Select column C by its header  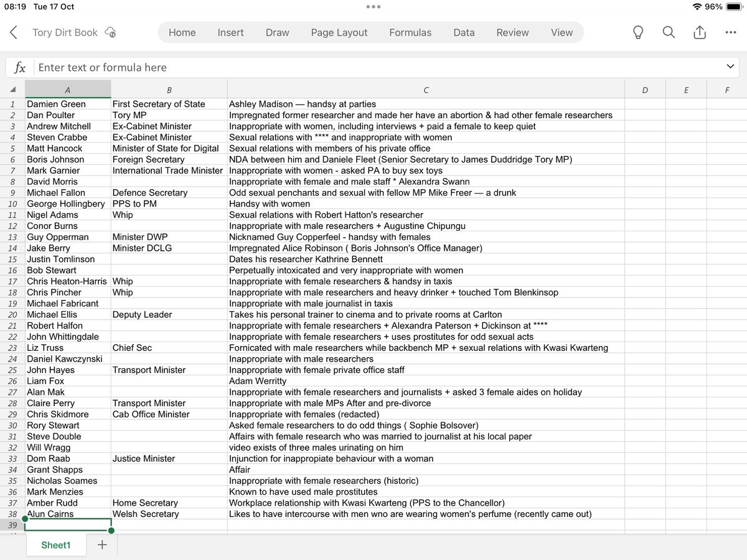(426, 89)
